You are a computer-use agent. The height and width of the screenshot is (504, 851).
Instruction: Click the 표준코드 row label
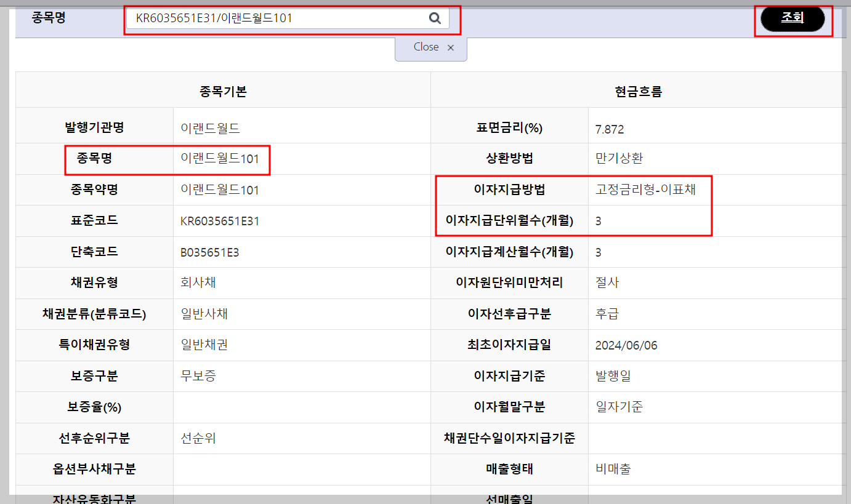point(94,220)
